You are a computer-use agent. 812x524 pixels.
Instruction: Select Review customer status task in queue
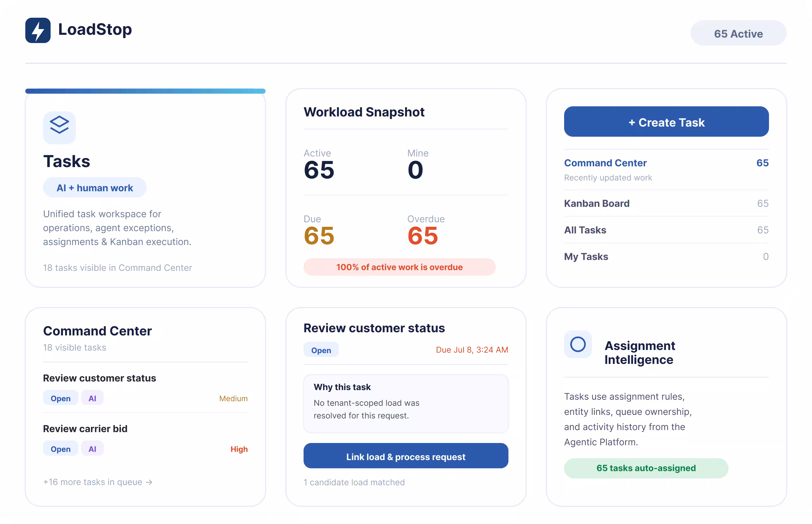point(145,388)
